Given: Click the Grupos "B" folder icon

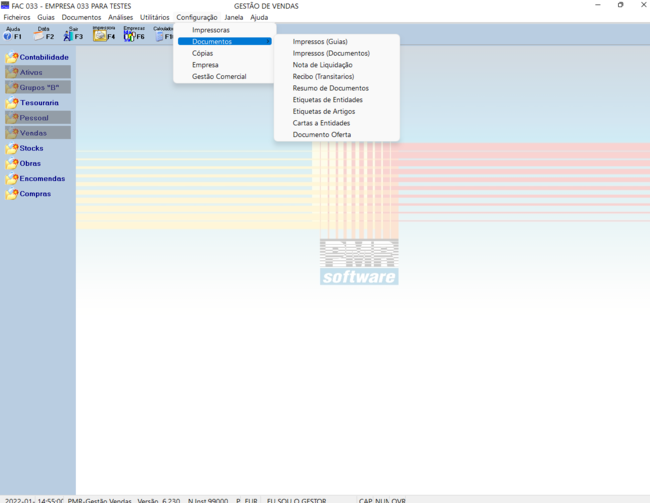Looking at the screenshot, I should coord(12,87).
